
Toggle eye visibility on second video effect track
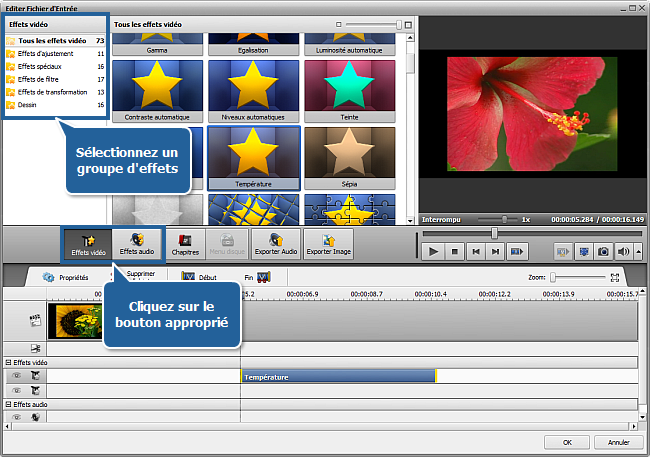(16, 390)
